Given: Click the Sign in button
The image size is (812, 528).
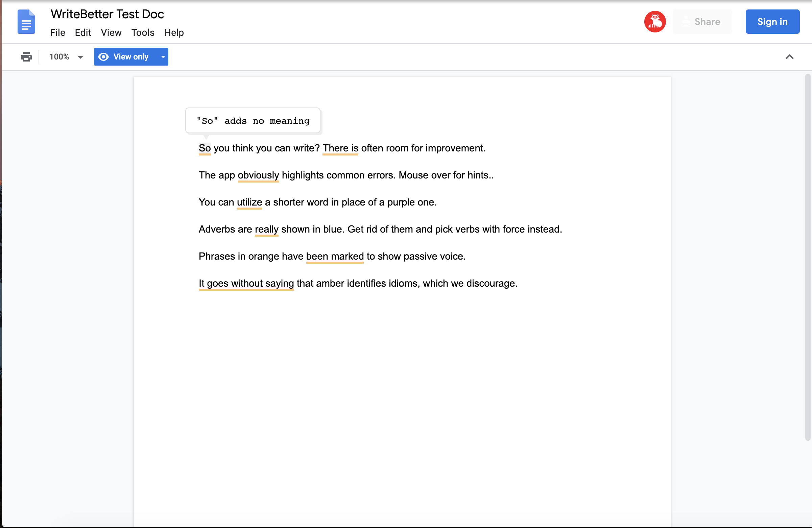Looking at the screenshot, I should (772, 22).
